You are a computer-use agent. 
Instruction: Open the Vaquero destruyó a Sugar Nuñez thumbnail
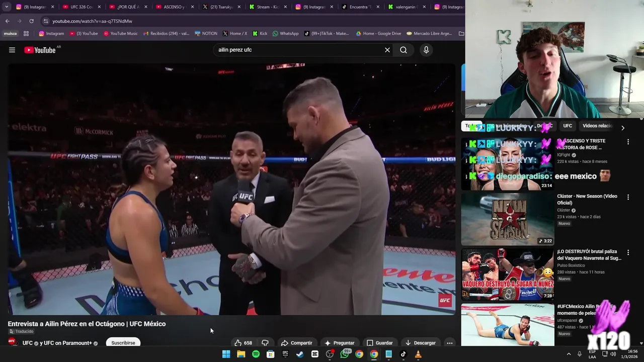(x=507, y=275)
